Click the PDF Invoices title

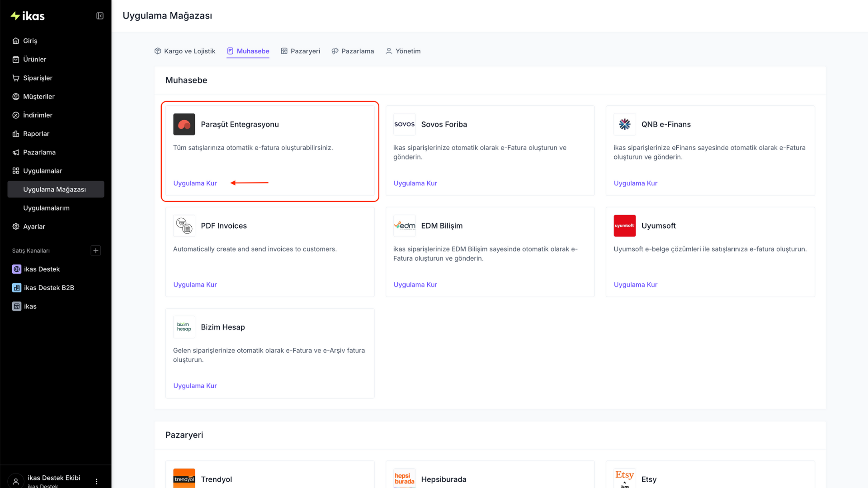click(x=224, y=225)
